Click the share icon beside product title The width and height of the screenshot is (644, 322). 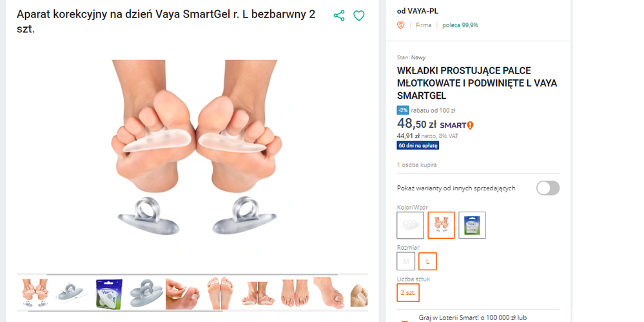[339, 15]
